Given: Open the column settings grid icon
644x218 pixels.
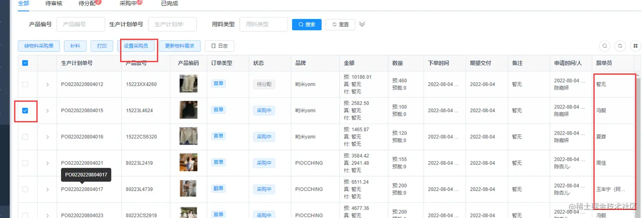Looking at the screenshot, I should coord(636,46).
